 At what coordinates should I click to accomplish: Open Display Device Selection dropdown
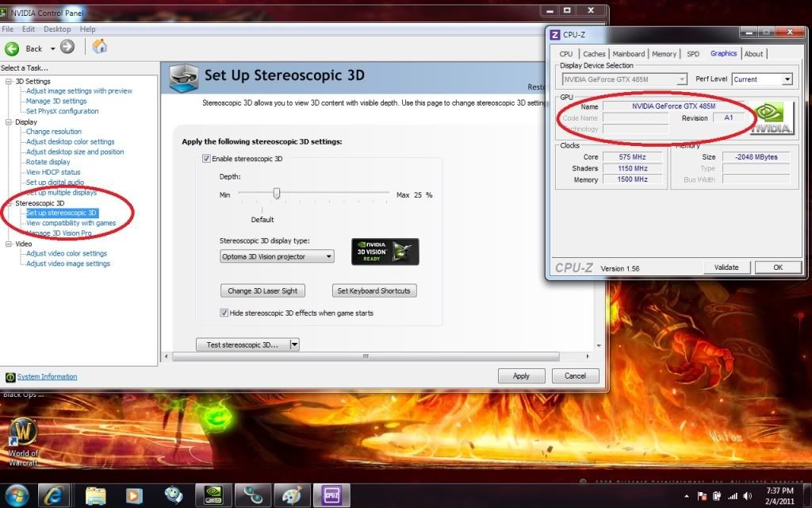coord(624,79)
